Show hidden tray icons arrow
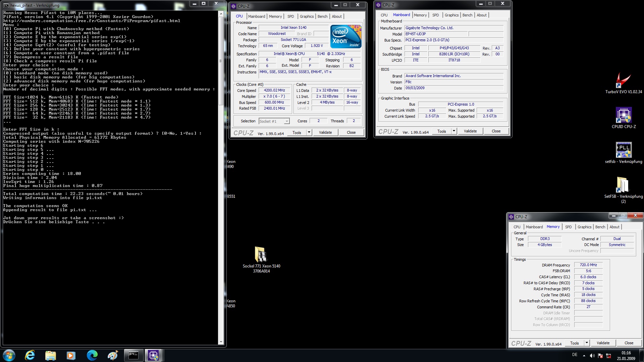The width and height of the screenshot is (644, 362). [584, 356]
